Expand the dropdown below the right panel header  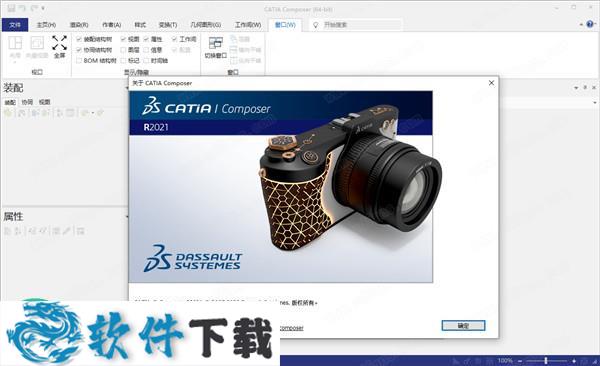[x=595, y=102]
